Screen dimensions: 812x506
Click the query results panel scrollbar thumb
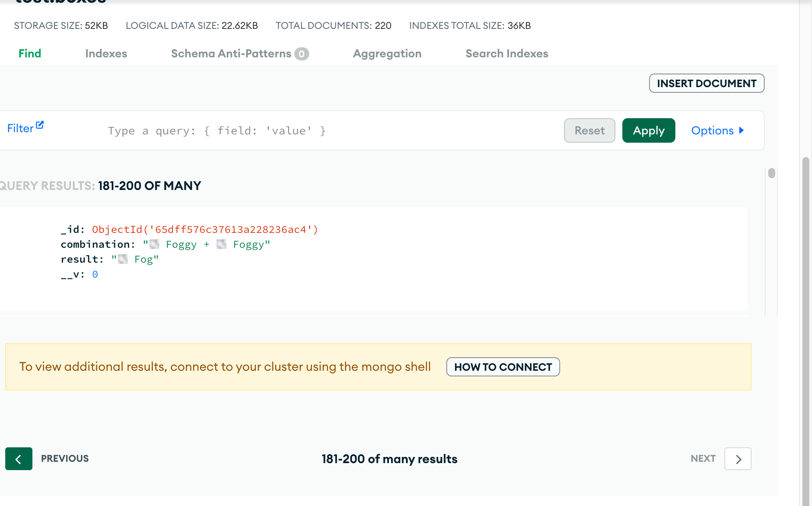click(772, 173)
